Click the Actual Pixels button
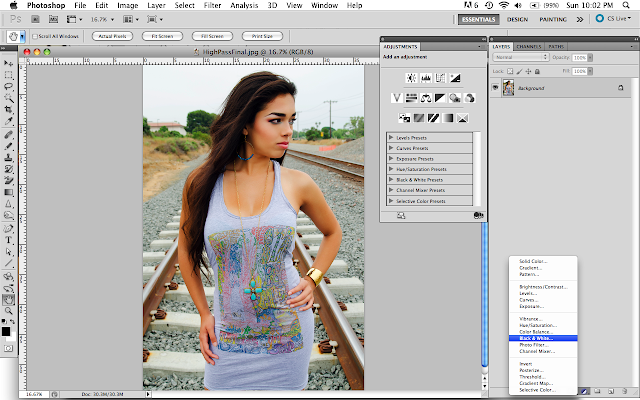 pyautogui.click(x=112, y=36)
